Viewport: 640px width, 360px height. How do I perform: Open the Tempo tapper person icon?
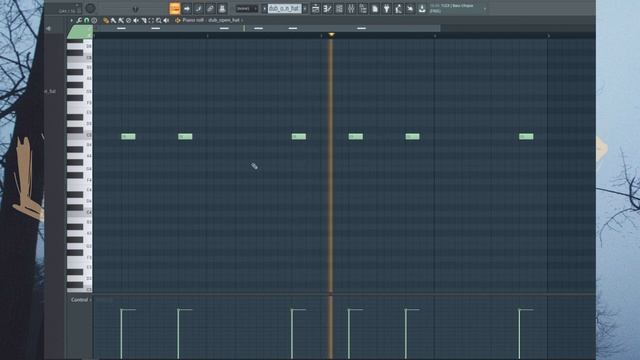pos(398,8)
